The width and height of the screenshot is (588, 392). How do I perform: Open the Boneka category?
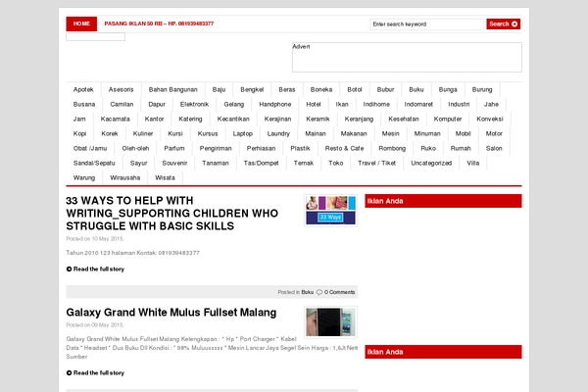tap(321, 89)
